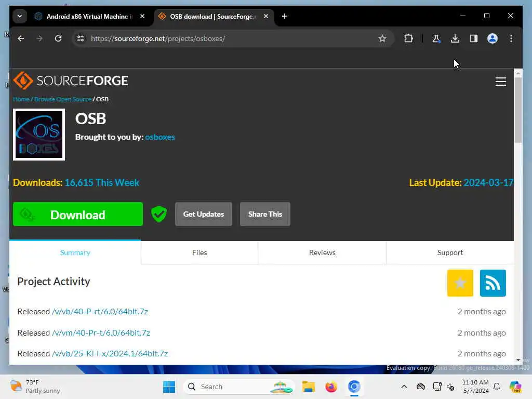Expand the system tray hidden icons chevron

click(404, 387)
